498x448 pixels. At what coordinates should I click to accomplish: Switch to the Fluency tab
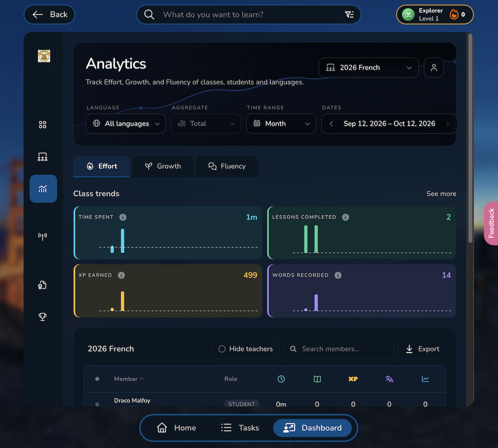[227, 166]
